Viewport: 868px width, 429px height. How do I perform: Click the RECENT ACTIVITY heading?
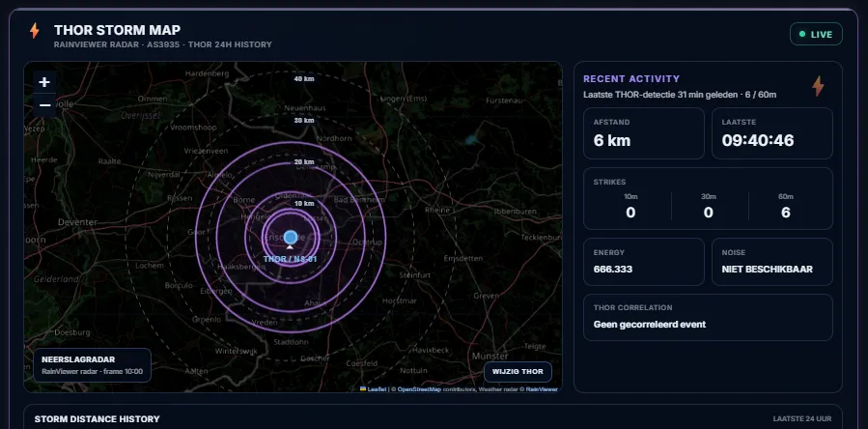click(631, 78)
